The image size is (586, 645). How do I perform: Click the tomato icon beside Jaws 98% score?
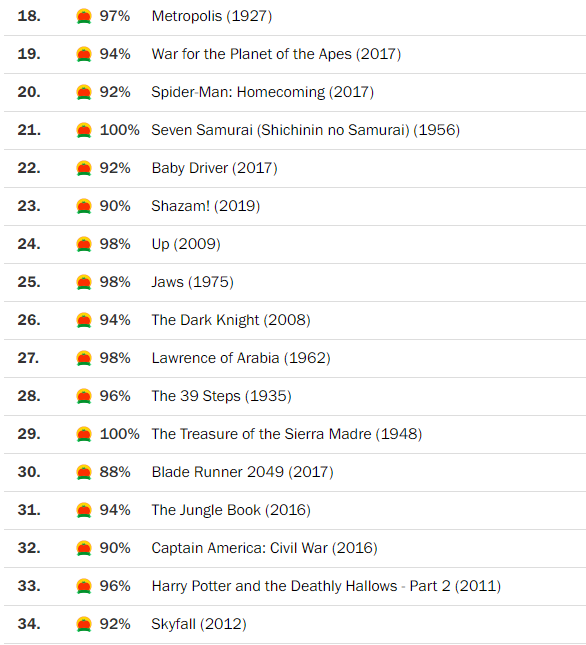(x=84, y=282)
